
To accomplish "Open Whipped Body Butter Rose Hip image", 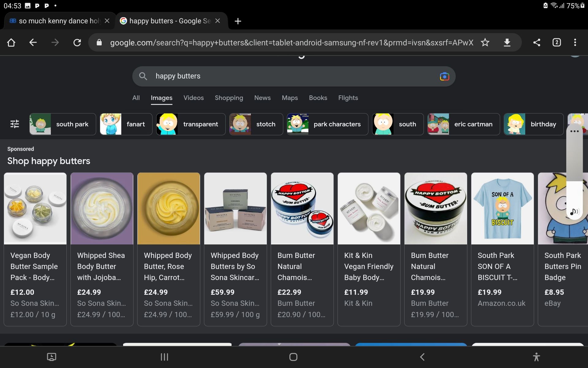I will point(169,209).
